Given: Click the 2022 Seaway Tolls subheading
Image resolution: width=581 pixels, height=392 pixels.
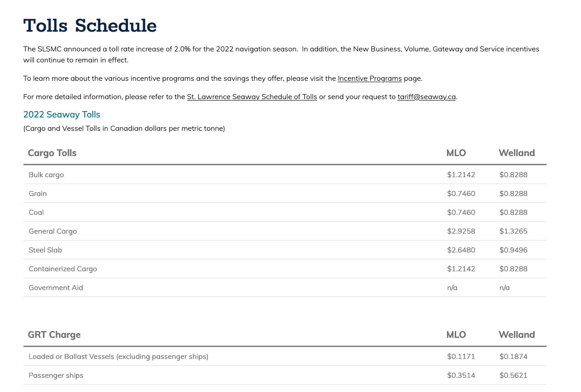Looking at the screenshot, I should 61,115.
